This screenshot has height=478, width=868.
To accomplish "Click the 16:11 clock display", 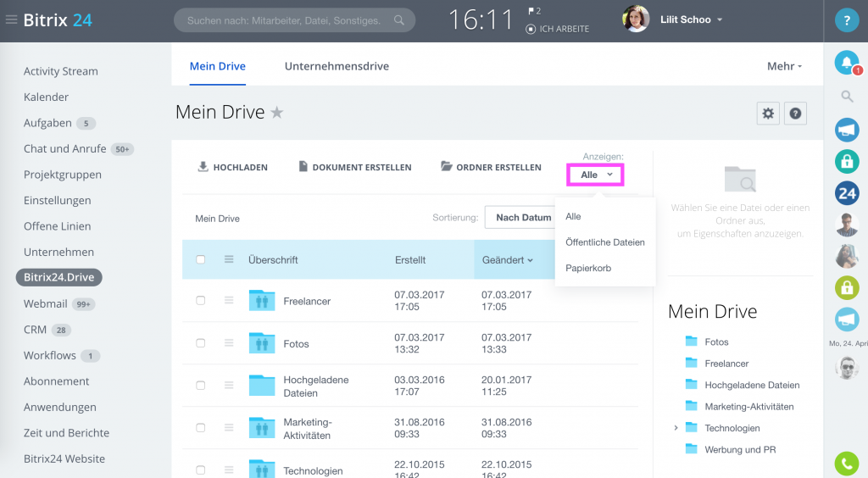I will (481, 20).
